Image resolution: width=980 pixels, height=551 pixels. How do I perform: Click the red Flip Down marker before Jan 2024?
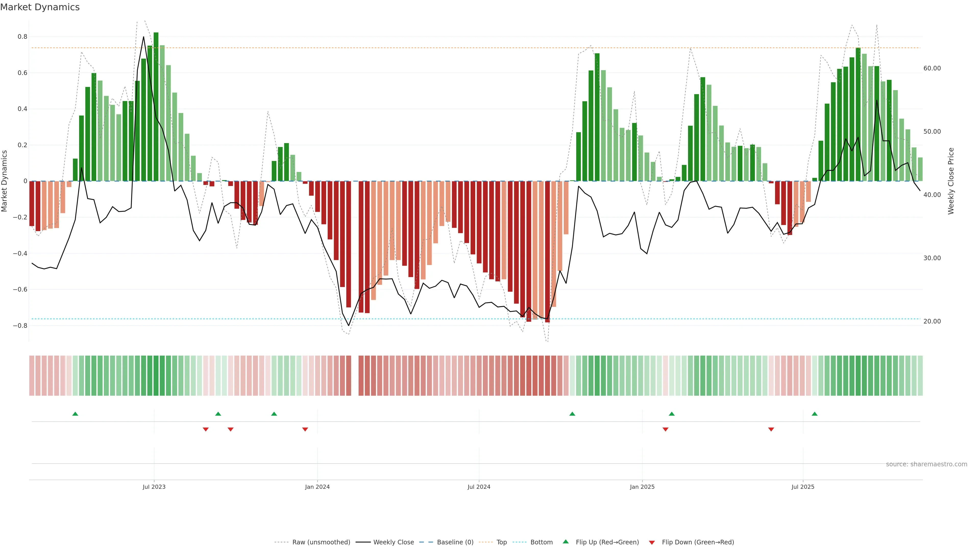click(305, 429)
